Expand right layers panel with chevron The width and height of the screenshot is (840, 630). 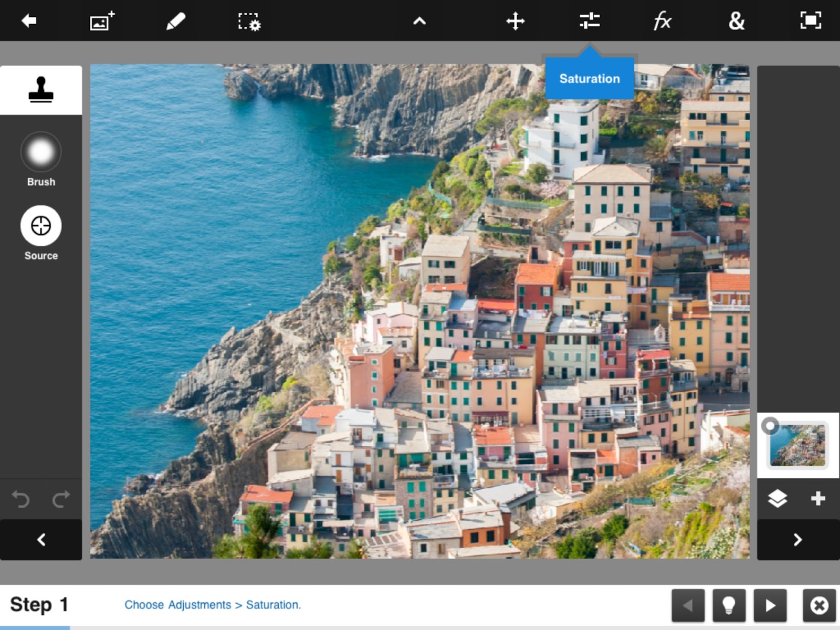coord(798,540)
